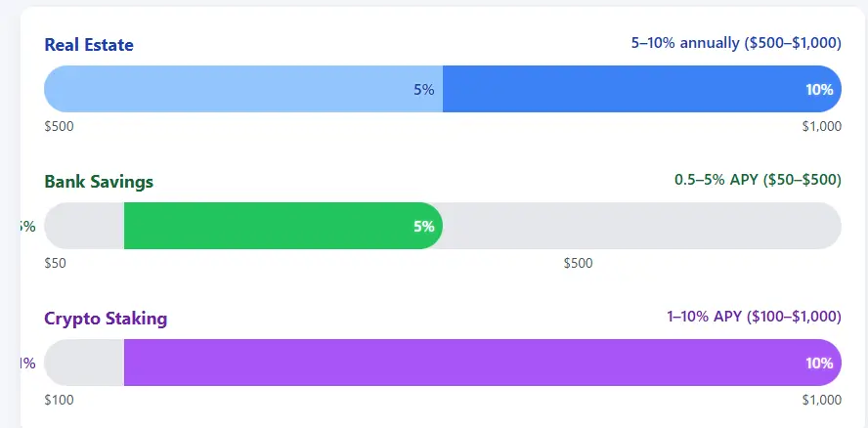Click the '5–10% annually' return label
Image resolution: width=868 pixels, height=428 pixels.
point(735,43)
